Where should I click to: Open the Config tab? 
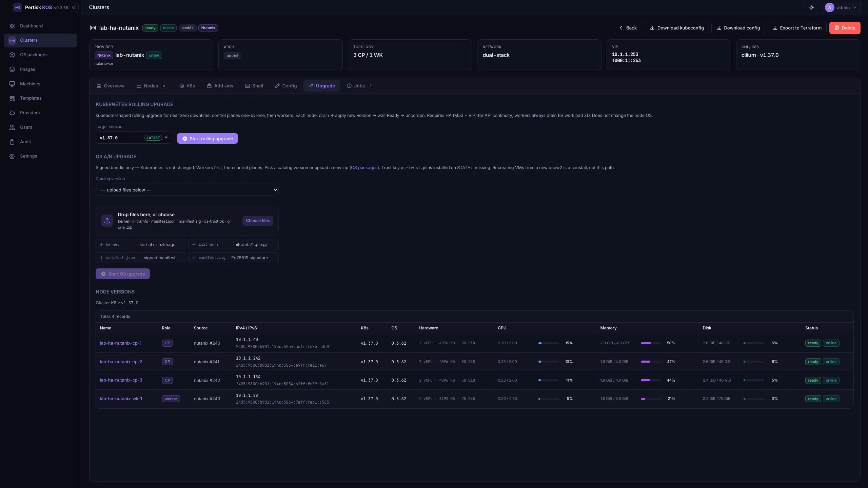click(x=286, y=86)
